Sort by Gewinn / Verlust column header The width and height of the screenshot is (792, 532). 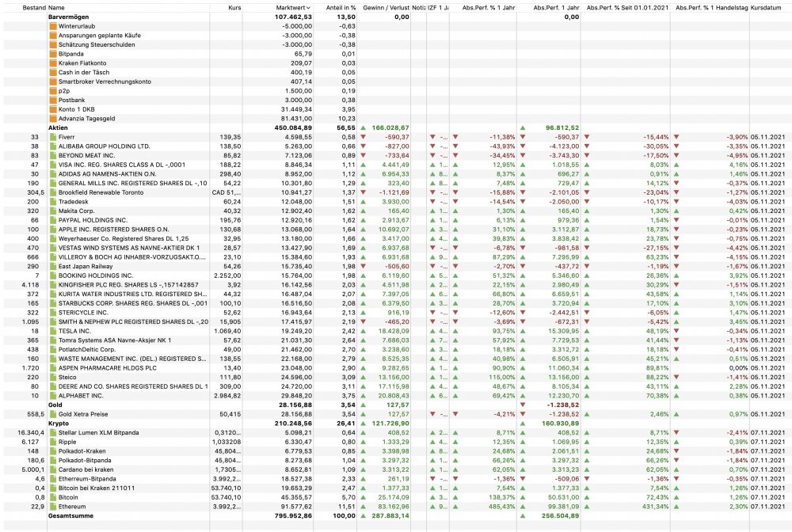pyautogui.click(x=386, y=8)
